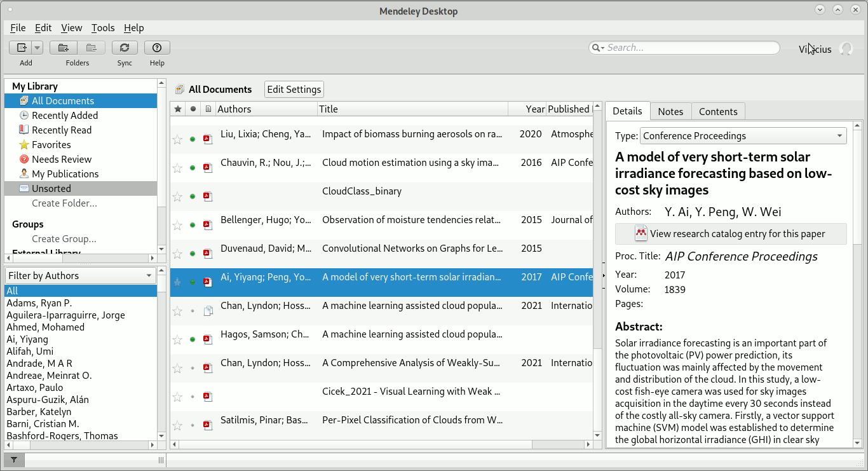Collapse details panel with splitter arrow
This screenshot has height=471, width=868.
(602, 276)
